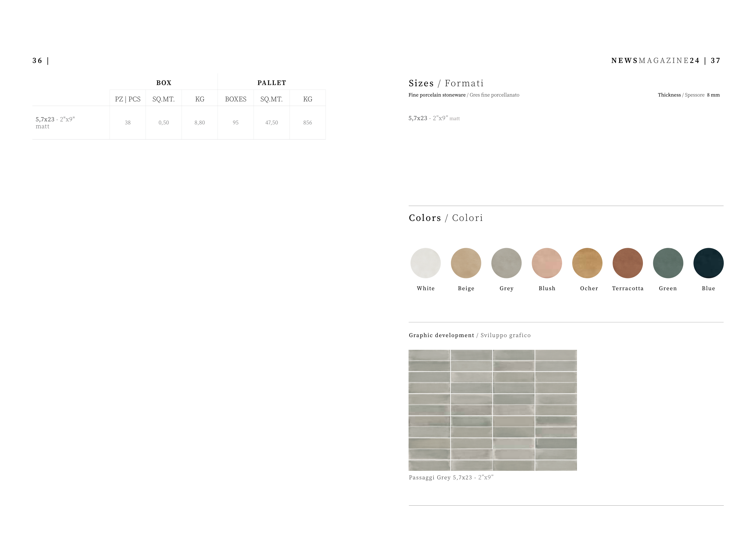The image size is (756, 535).
Task: Click the White color swatch circle
Action: click(425, 263)
